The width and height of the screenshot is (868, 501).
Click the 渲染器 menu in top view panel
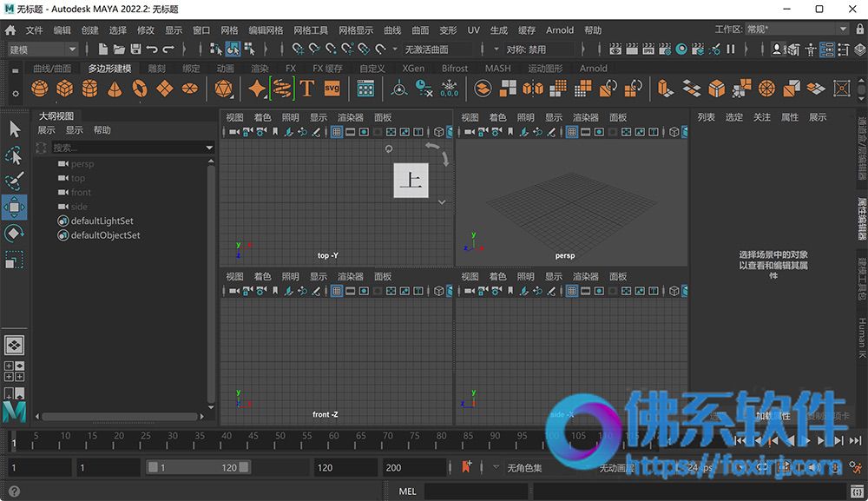(351, 117)
